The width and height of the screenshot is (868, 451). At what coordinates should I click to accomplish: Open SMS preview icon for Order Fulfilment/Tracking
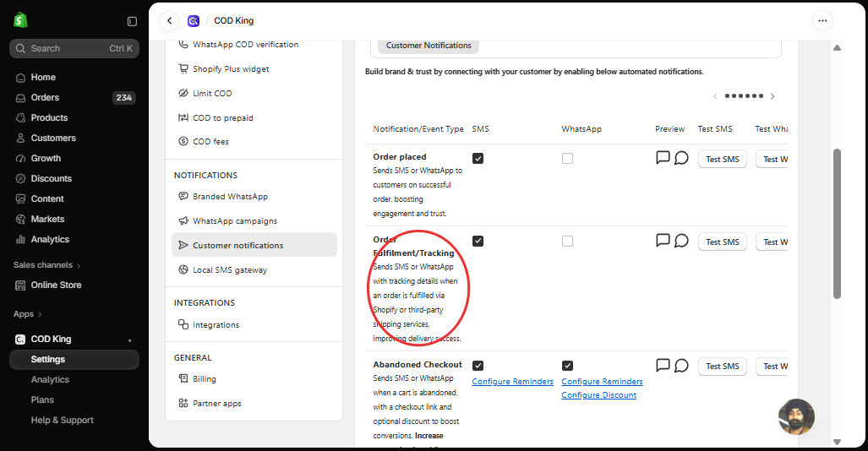pyautogui.click(x=663, y=240)
